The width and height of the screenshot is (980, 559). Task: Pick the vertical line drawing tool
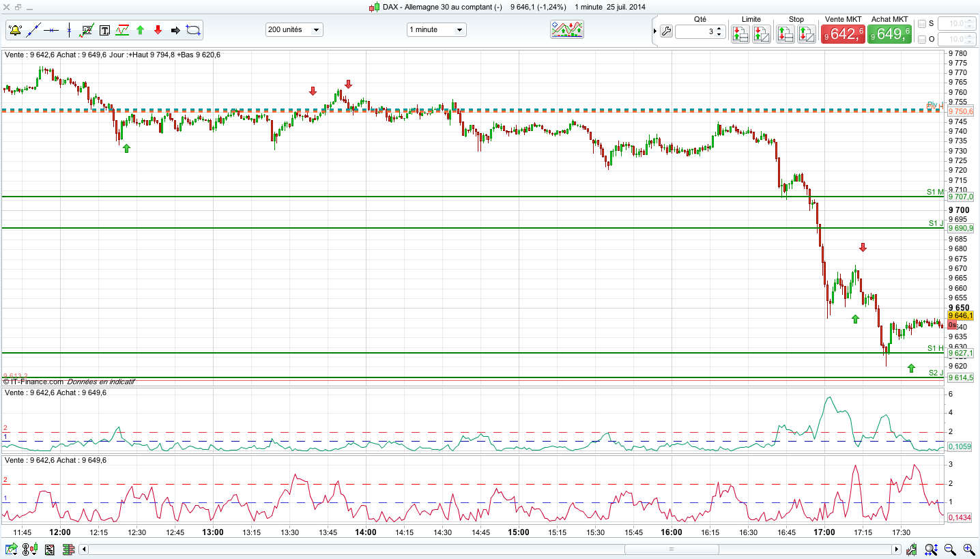pyautogui.click(x=69, y=30)
